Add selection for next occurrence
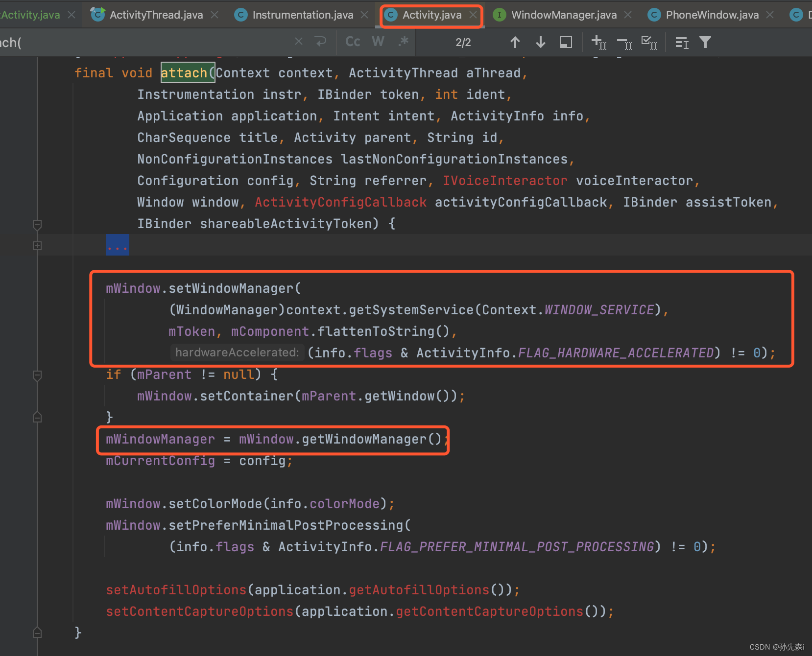This screenshot has height=656, width=812. pos(599,43)
